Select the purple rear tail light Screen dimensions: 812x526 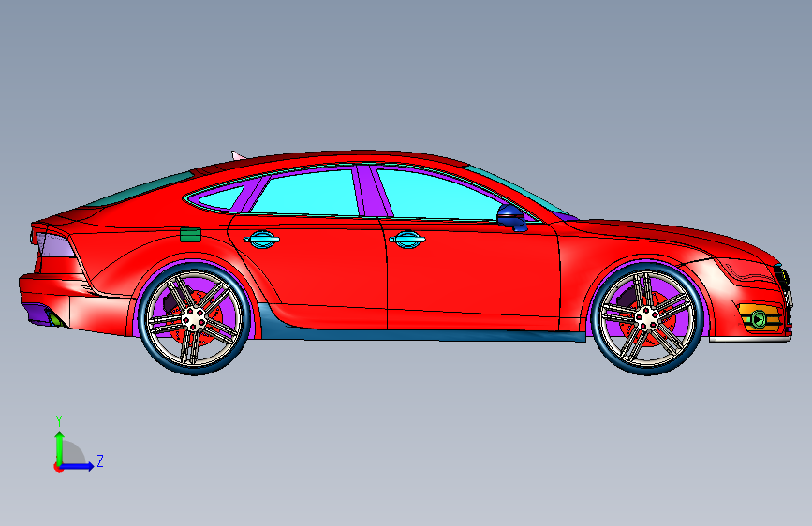coord(56,245)
